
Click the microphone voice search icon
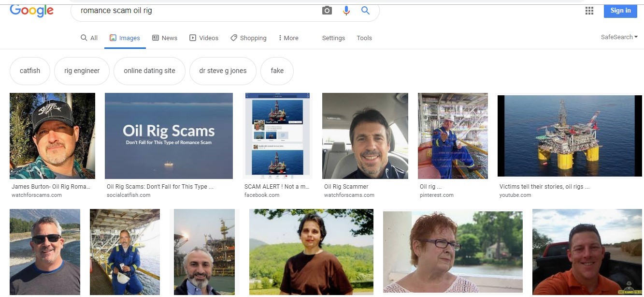tap(346, 10)
